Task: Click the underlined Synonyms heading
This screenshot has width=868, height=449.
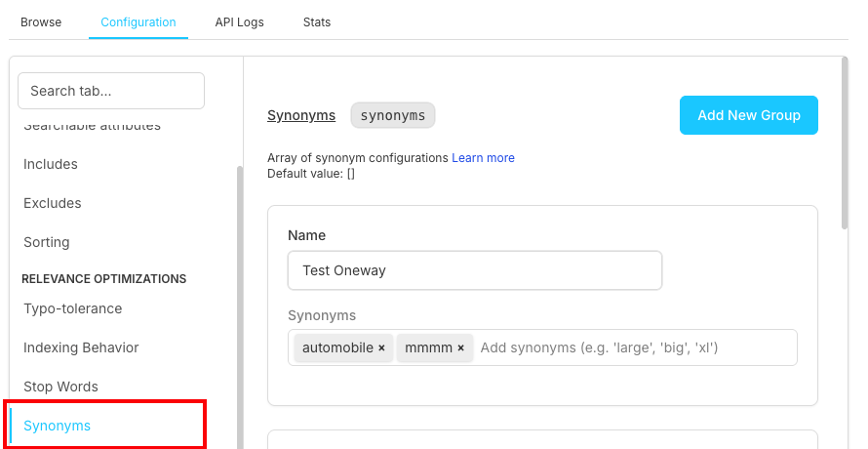Action: click(x=301, y=115)
